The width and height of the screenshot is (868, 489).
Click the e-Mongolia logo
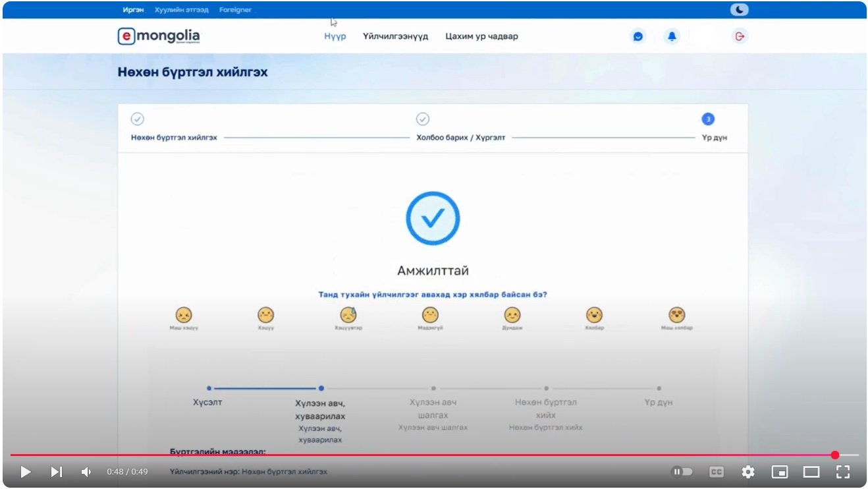coord(159,36)
